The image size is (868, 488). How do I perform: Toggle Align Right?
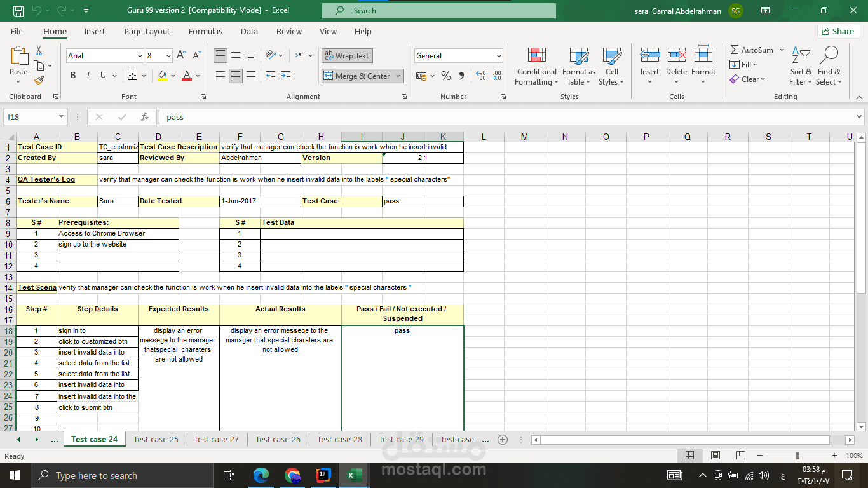pyautogui.click(x=251, y=76)
